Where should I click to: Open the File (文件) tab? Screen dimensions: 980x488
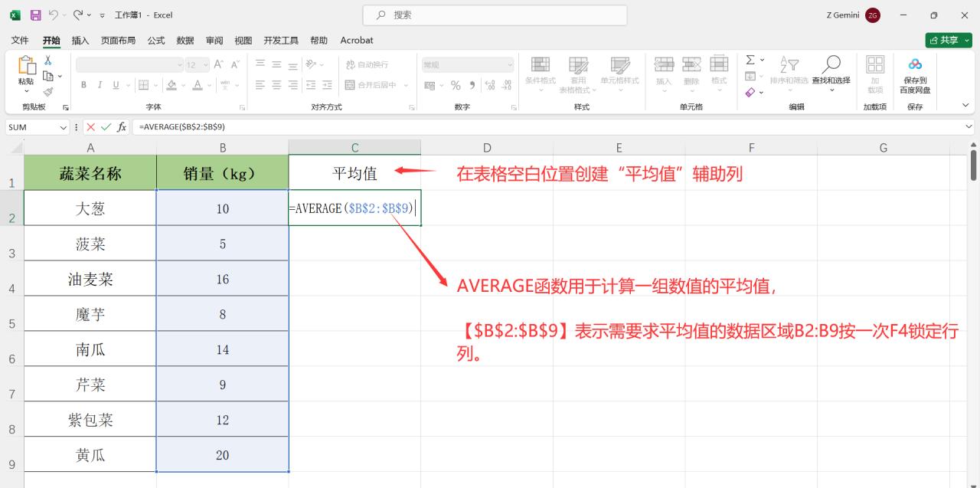(x=20, y=40)
